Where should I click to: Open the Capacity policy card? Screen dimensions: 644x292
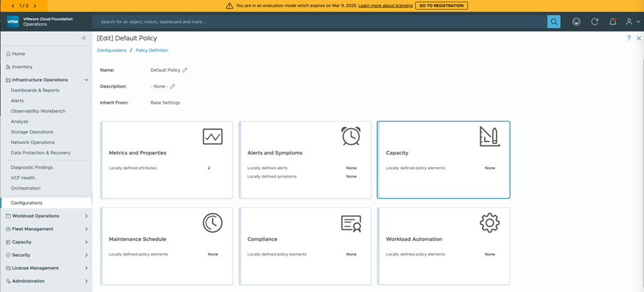coord(443,159)
